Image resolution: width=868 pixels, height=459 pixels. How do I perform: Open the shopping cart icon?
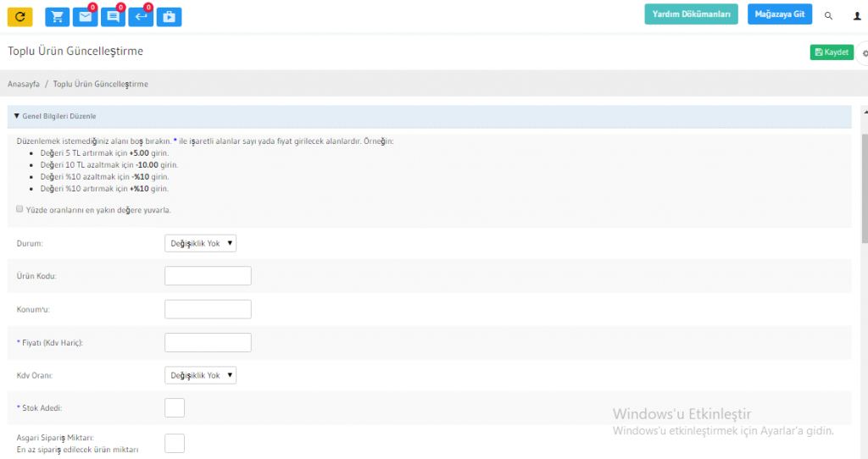tap(57, 16)
